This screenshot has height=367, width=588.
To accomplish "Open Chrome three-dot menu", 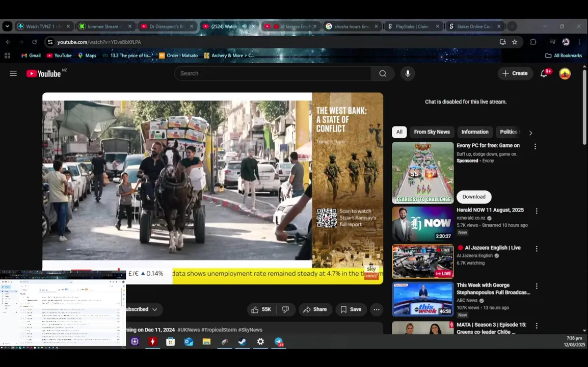I will point(579,42).
